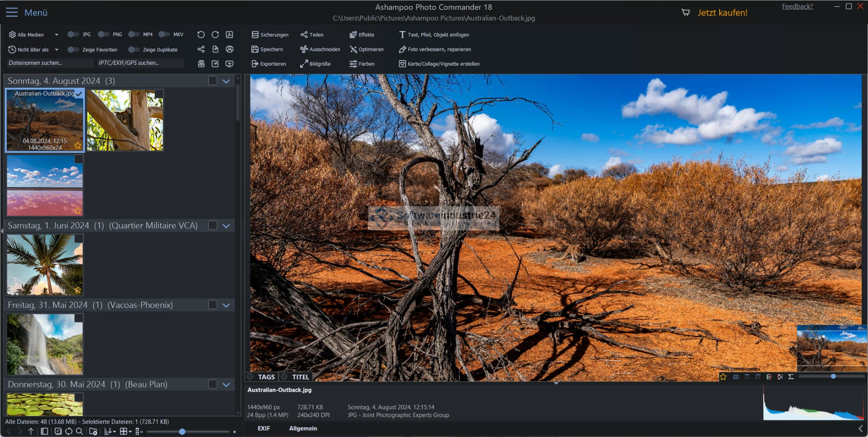Click the rotate left icon
Viewport: 868px width, 437px height.
coord(201,35)
